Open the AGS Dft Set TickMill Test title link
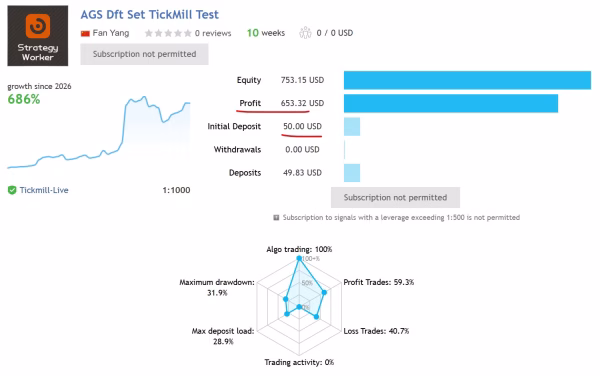 (x=150, y=15)
